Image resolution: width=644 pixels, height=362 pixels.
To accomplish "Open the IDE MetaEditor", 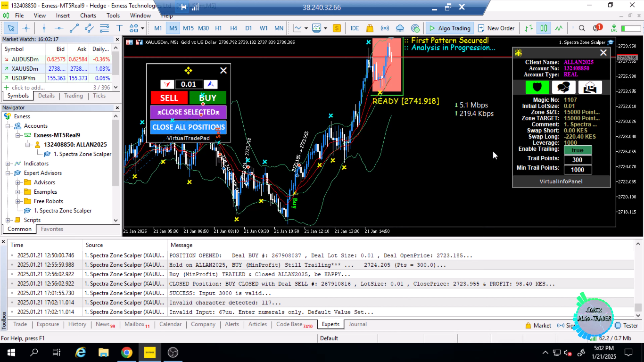I will (355, 28).
